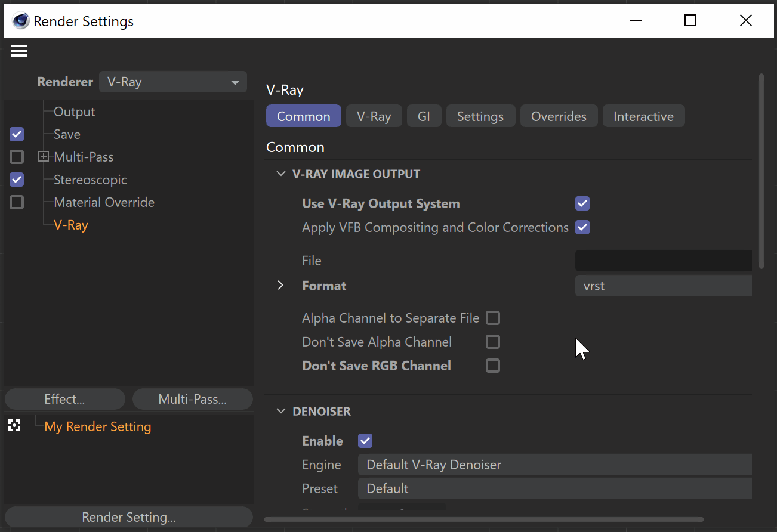Uncheck Use V-Ray Output System

click(x=582, y=203)
